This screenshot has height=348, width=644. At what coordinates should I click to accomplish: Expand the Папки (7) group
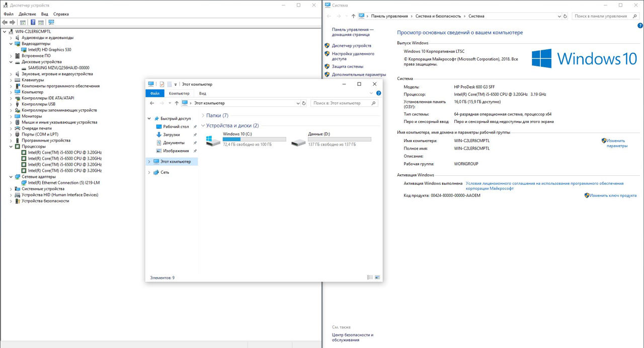(203, 116)
